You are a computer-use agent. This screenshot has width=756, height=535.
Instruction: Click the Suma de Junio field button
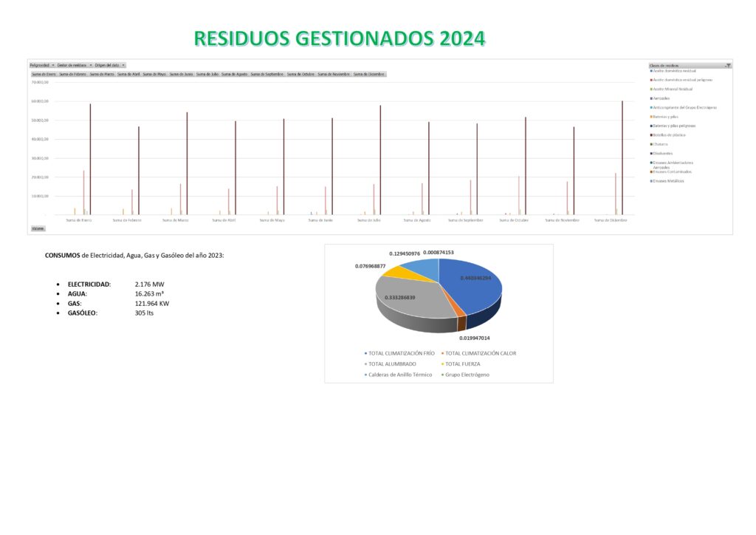click(181, 74)
